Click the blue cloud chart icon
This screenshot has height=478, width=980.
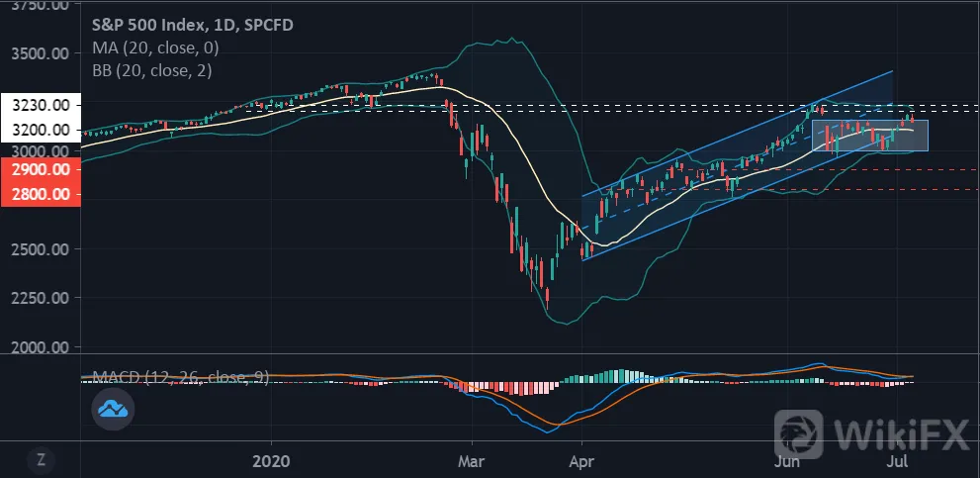tap(113, 409)
